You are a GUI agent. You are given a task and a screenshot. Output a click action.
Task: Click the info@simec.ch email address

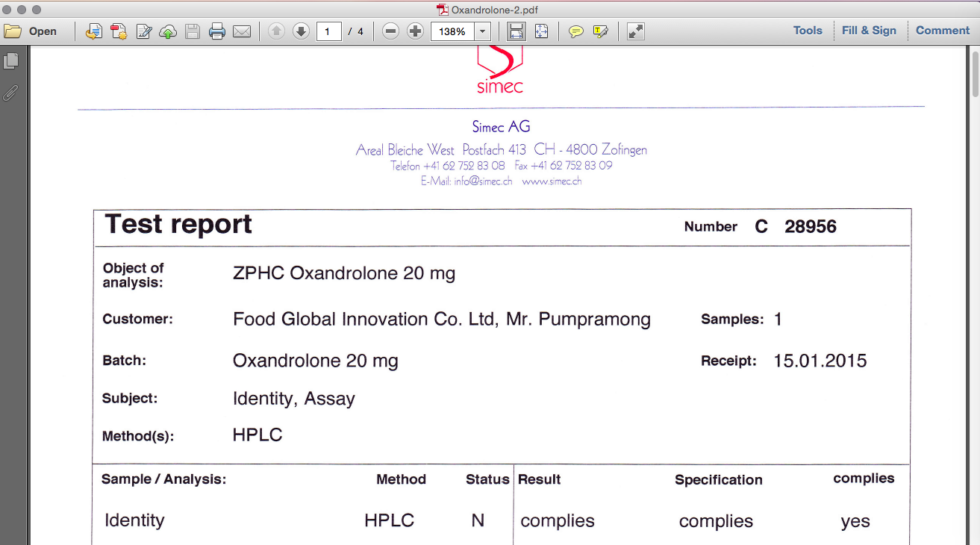(483, 181)
